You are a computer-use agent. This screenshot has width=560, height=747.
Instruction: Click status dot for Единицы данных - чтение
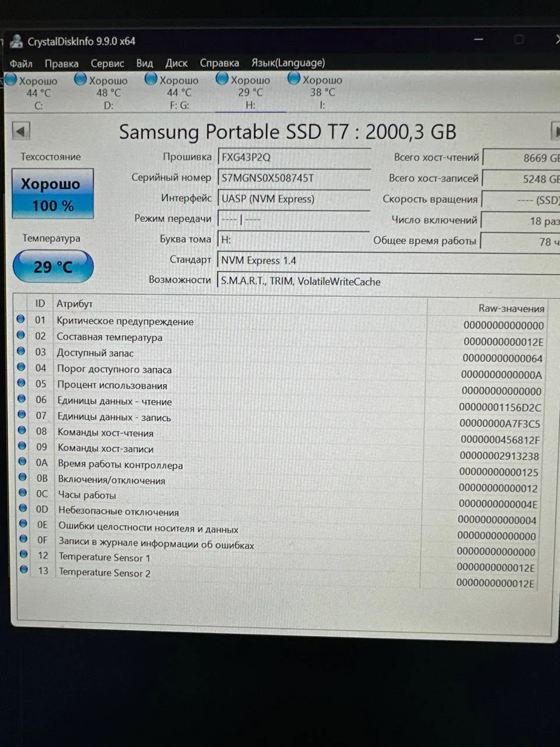tap(22, 399)
